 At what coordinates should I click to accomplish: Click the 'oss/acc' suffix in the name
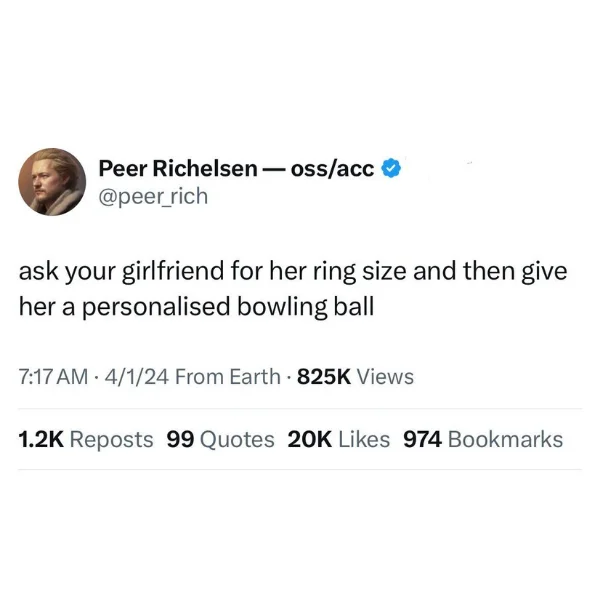pos(332,169)
